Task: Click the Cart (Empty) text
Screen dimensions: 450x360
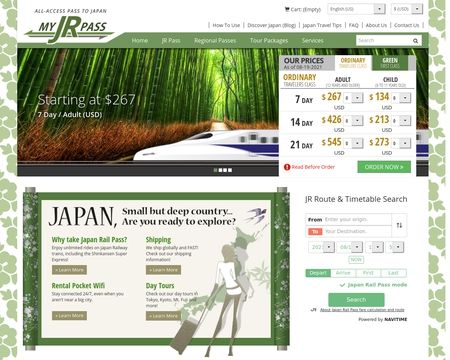Action: coord(305,9)
